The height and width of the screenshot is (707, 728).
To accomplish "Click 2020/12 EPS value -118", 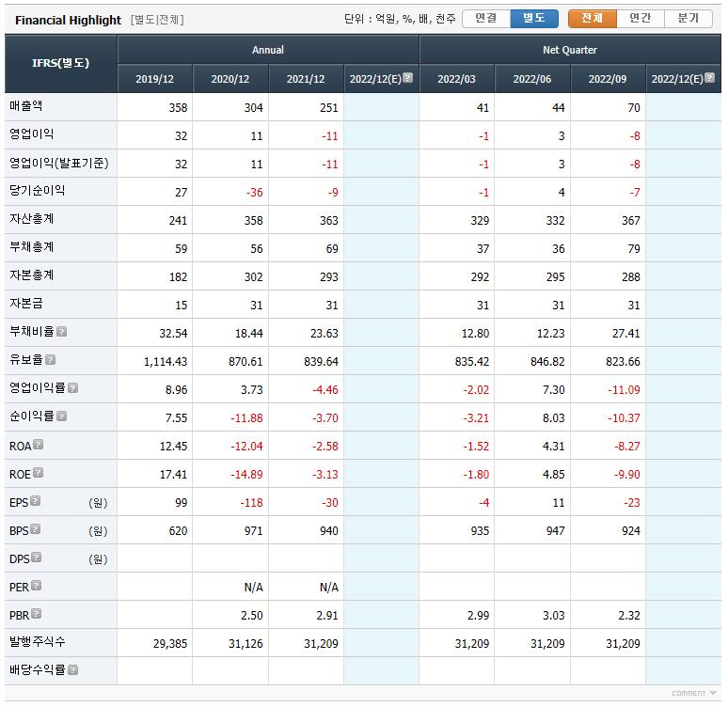I will 251,502.
